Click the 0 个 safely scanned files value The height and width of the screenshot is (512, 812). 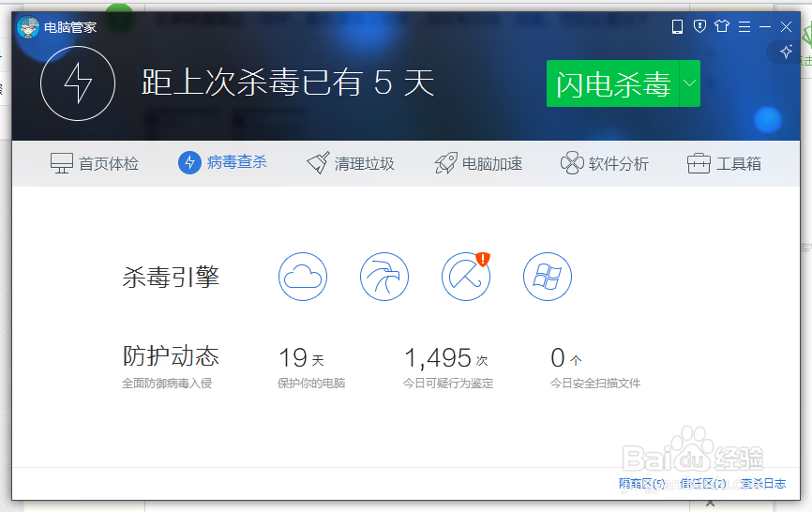566,357
